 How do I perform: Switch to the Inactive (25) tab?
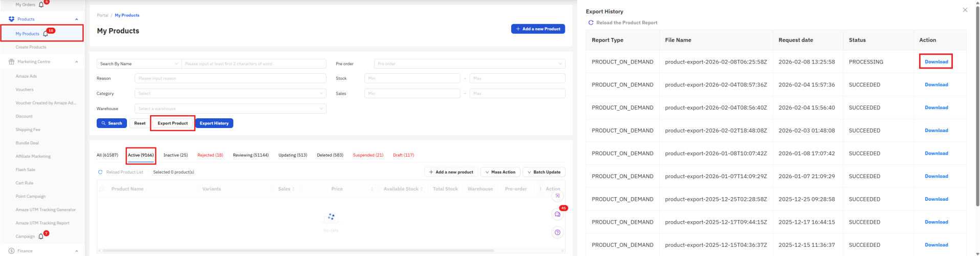pos(176,155)
